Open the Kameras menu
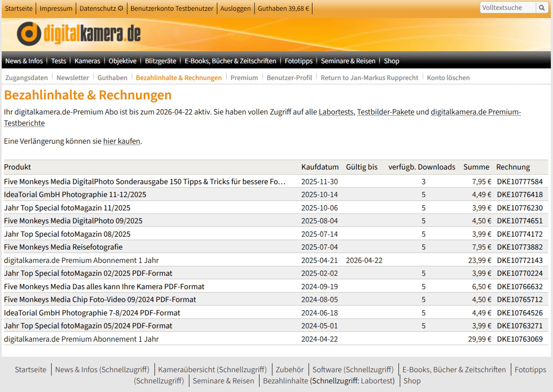 (87, 61)
